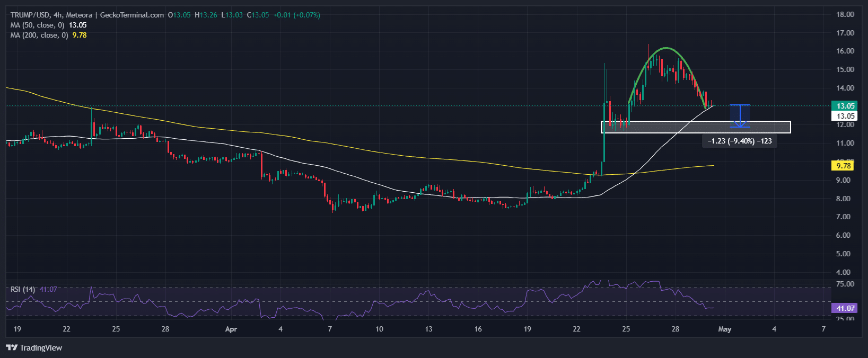
Task: Click the 16.00 price axis label
Action: pos(845,51)
